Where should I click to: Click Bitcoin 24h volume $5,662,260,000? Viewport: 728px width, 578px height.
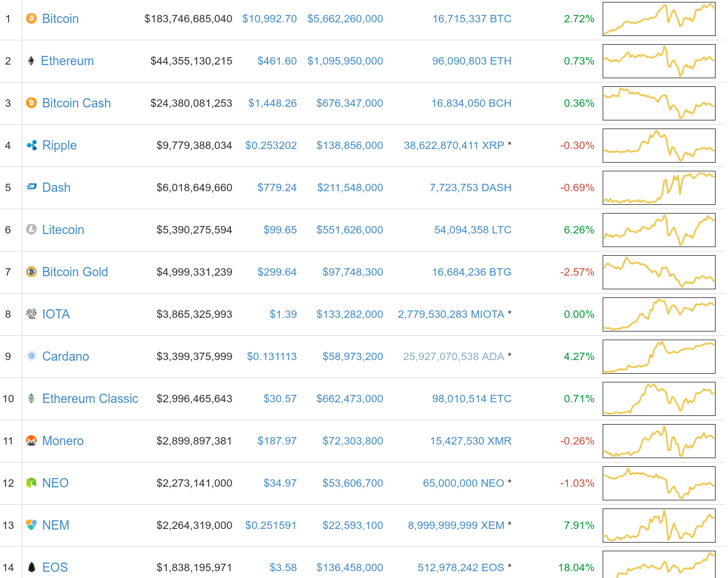345,19
